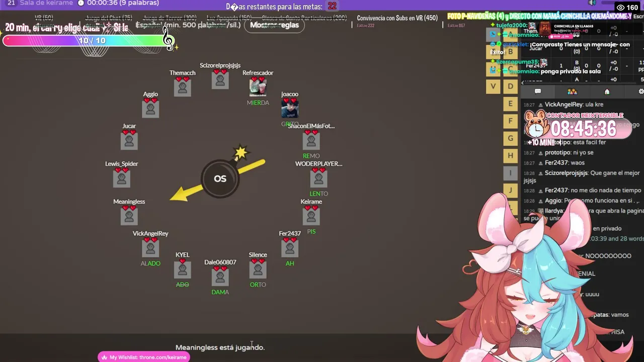Image resolution: width=644 pixels, height=362 pixels.
Task: Open the chat tab speech-bubble icon
Action: (x=537, y=92)
